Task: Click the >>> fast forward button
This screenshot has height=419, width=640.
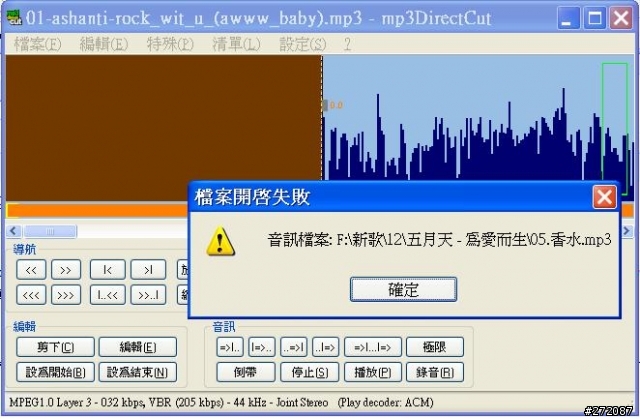Action: (x=66, y=295)
